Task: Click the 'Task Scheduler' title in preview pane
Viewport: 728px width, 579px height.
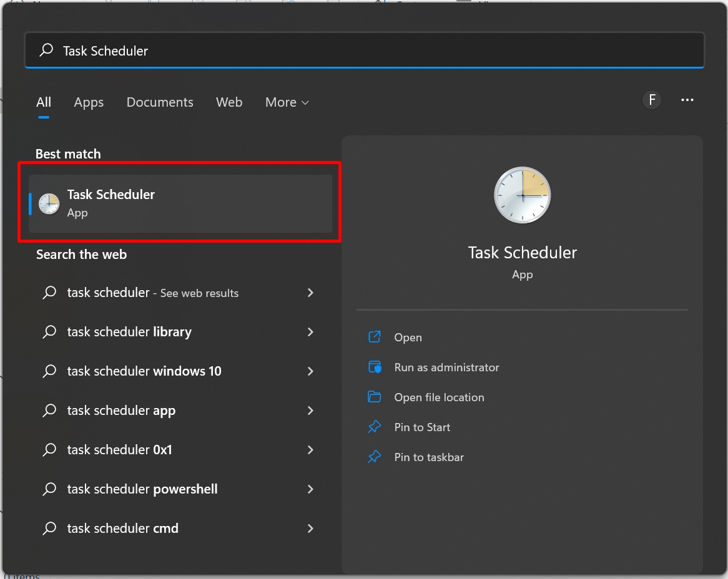Action: pyautogui.click(x=523, y=253)
